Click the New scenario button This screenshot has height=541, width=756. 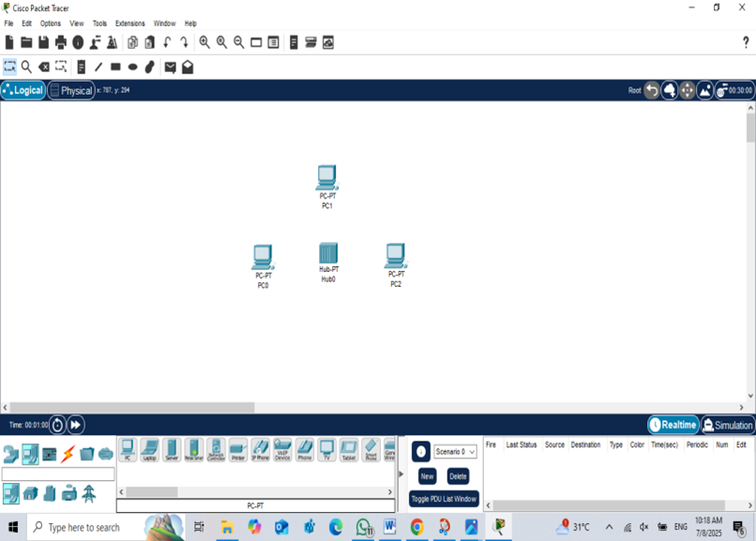point(427,476)
